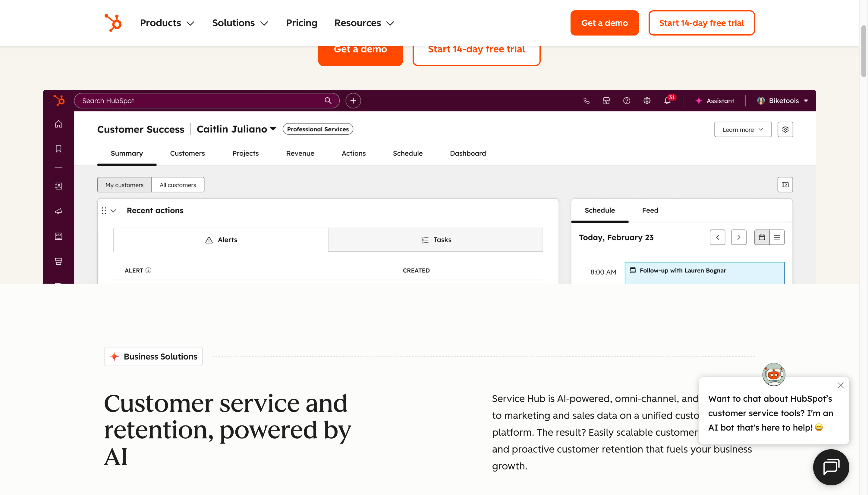Screen dimensions: 868x495
Task: Click the page vertical scrollbar
Action: [863, 51]
